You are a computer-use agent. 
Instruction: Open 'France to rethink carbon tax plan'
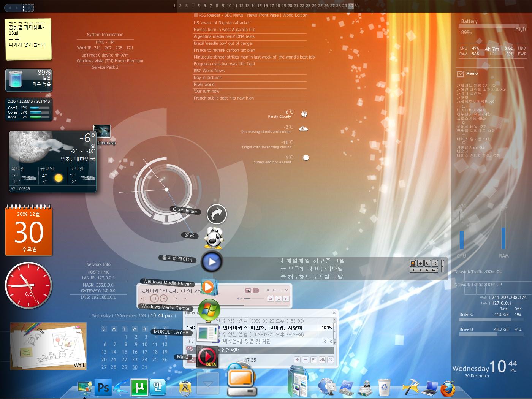(x=224, y=50)
